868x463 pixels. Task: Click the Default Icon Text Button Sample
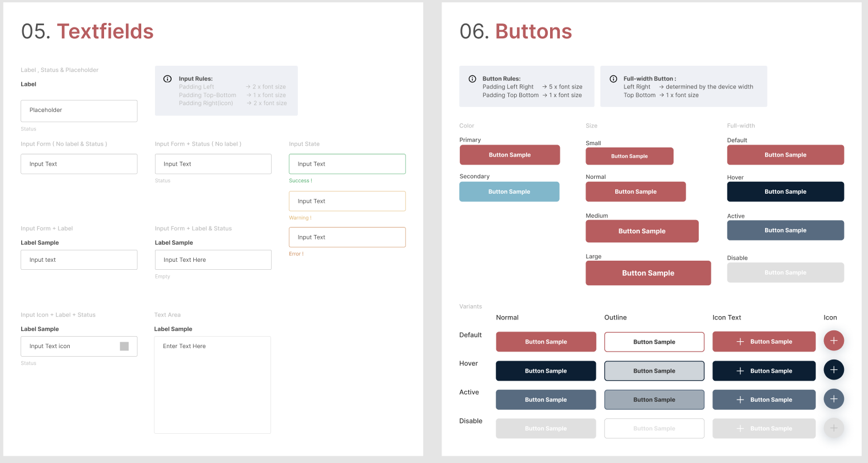click(x=763, y=342)
